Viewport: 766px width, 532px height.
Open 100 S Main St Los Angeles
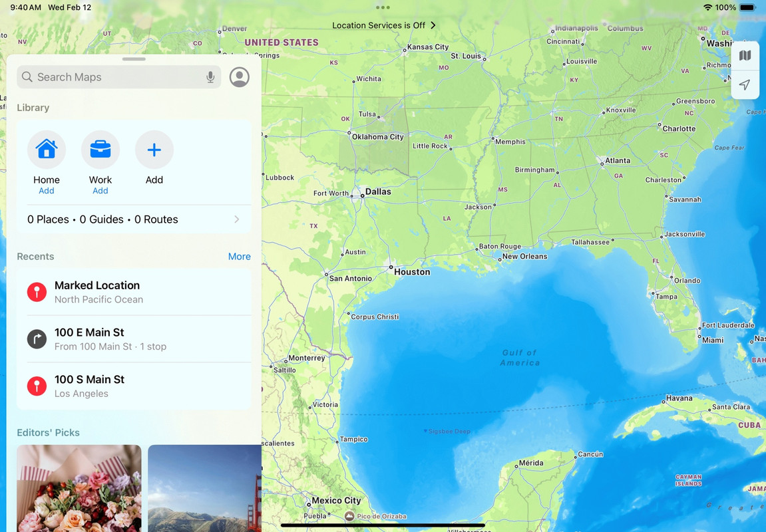pos(134,386)
